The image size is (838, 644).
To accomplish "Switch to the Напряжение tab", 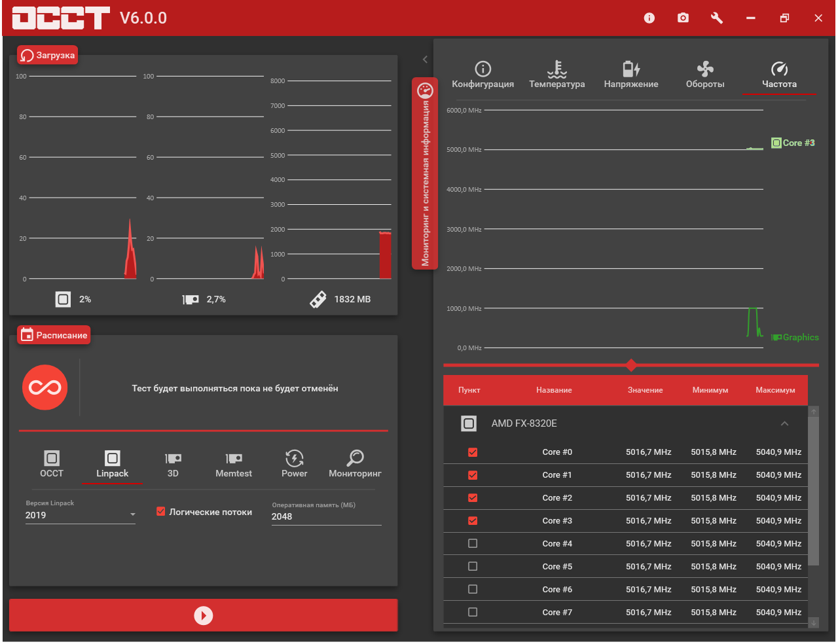I will [x=631, y=75].
